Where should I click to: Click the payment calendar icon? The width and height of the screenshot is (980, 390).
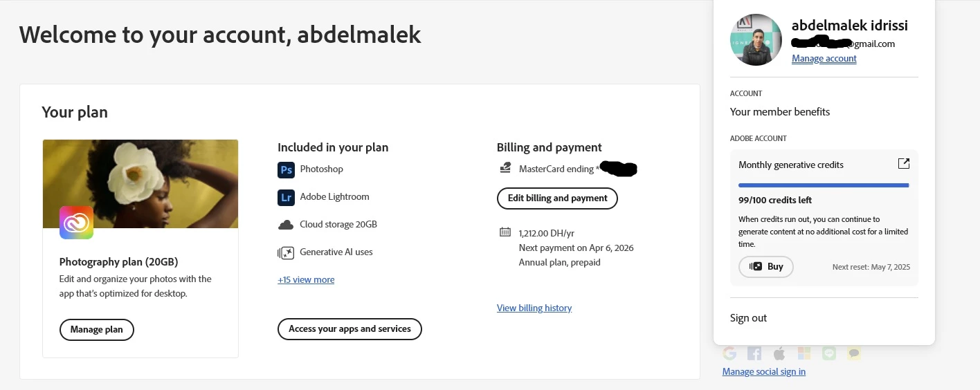(505, 232)
